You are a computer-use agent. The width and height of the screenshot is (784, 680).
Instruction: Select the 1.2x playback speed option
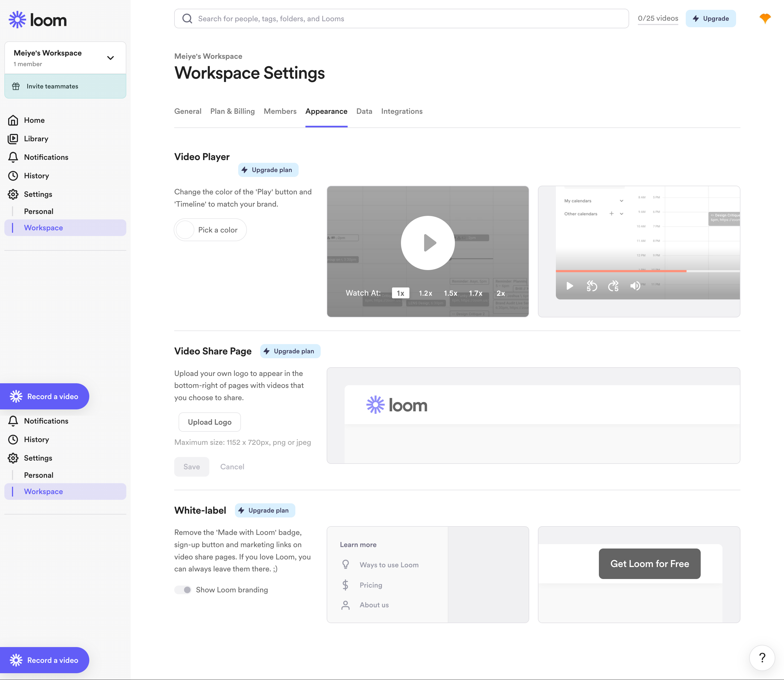coord(425,293)
